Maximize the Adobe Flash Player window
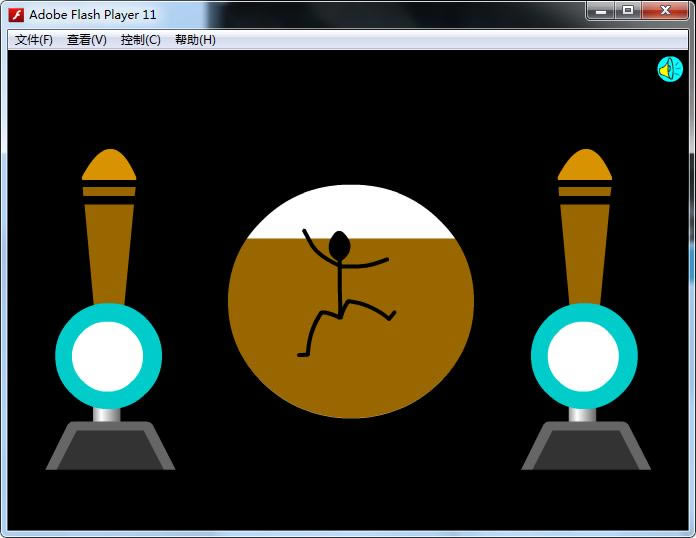 (x=628, y=11)
